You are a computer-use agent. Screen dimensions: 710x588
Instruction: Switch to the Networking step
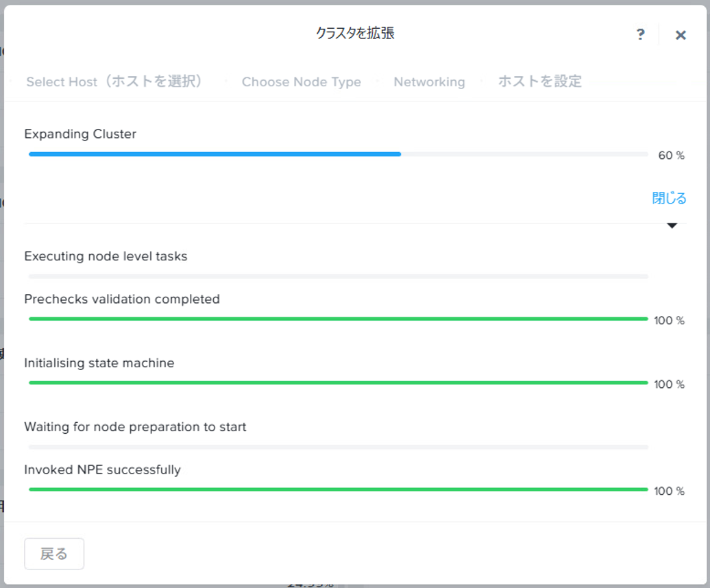pyautogui.click(x=429, y=82)
